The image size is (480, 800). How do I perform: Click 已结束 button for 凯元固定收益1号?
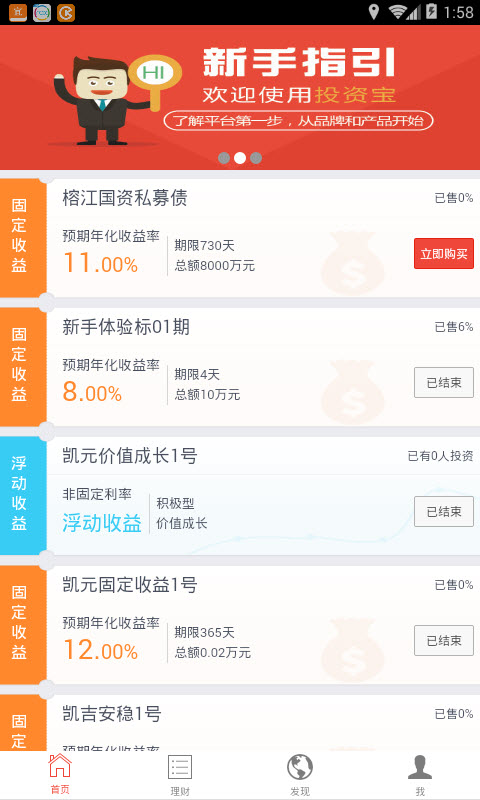click(x=444, y=641)
